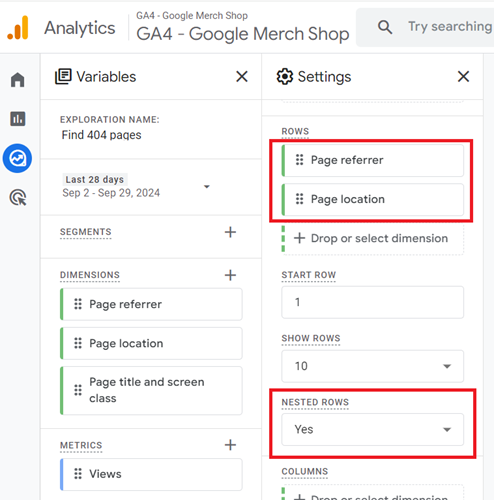Open the Show Rows dropdown
Viewport: 494px width, 500px height.
373,366
